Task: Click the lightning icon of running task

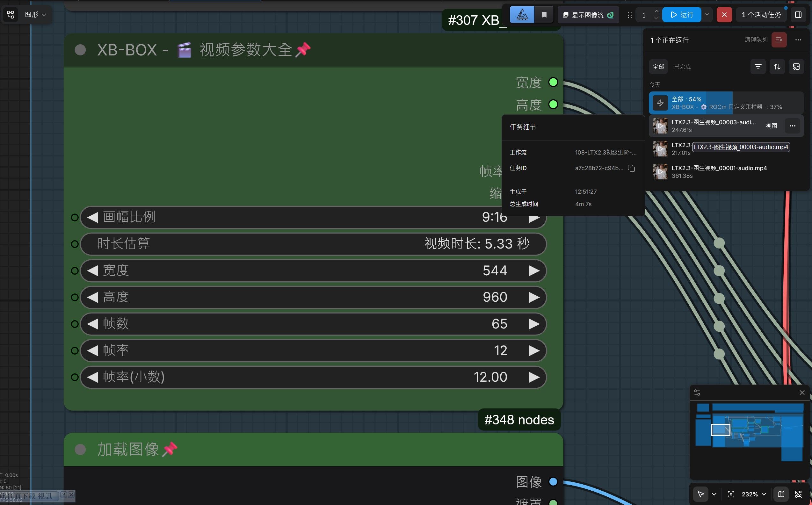Action: tap(660, 103)
